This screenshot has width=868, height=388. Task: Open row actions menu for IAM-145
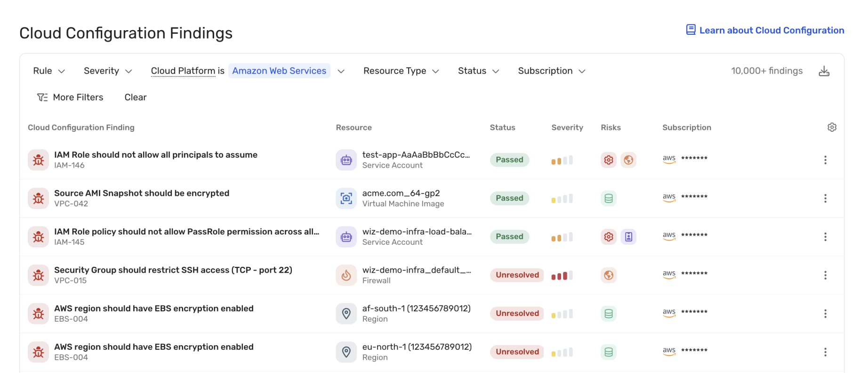(x=825, y=237)
